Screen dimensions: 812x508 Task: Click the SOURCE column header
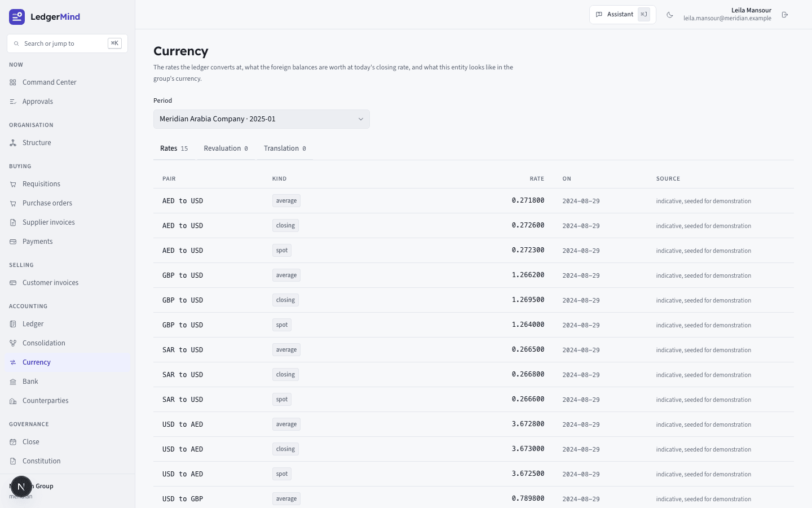[668, 179]
